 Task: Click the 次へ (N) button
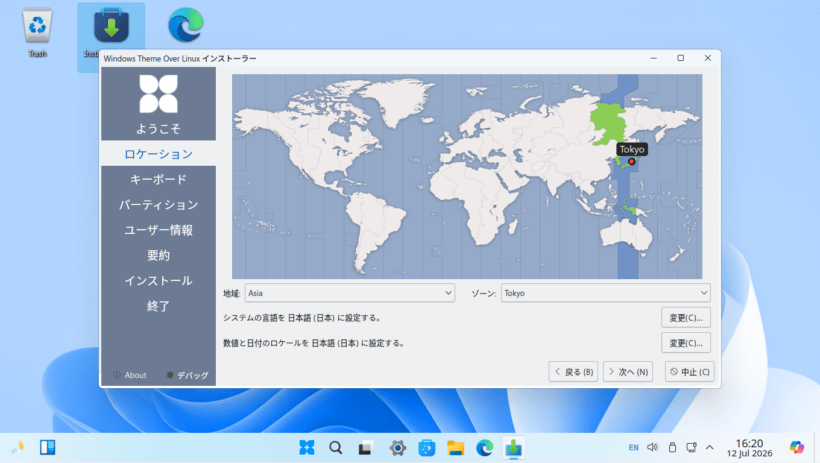[628, 372]
